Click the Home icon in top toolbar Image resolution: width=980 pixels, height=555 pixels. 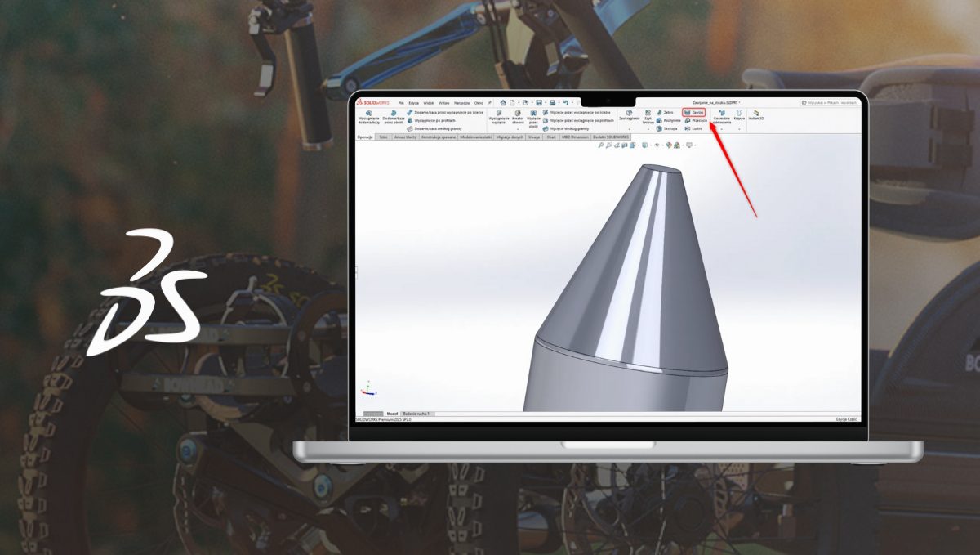(503, 103)
